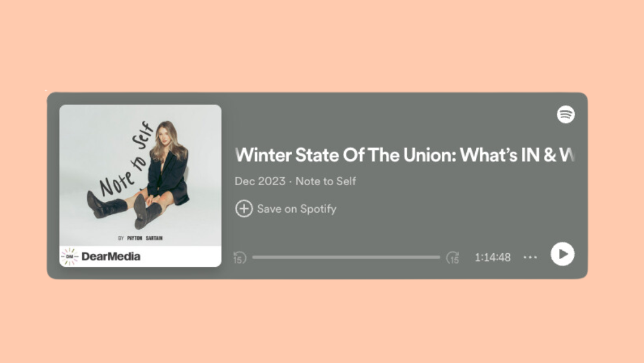Open the three-dot more options menu
Screen dimensions: 644x363
click(x=530, y=257)
